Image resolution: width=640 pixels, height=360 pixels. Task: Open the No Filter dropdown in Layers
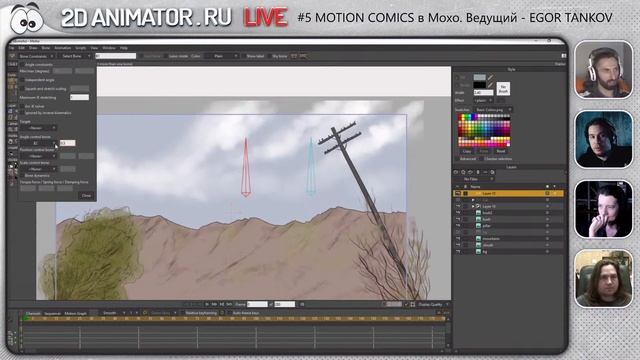[x=474, y=179]
